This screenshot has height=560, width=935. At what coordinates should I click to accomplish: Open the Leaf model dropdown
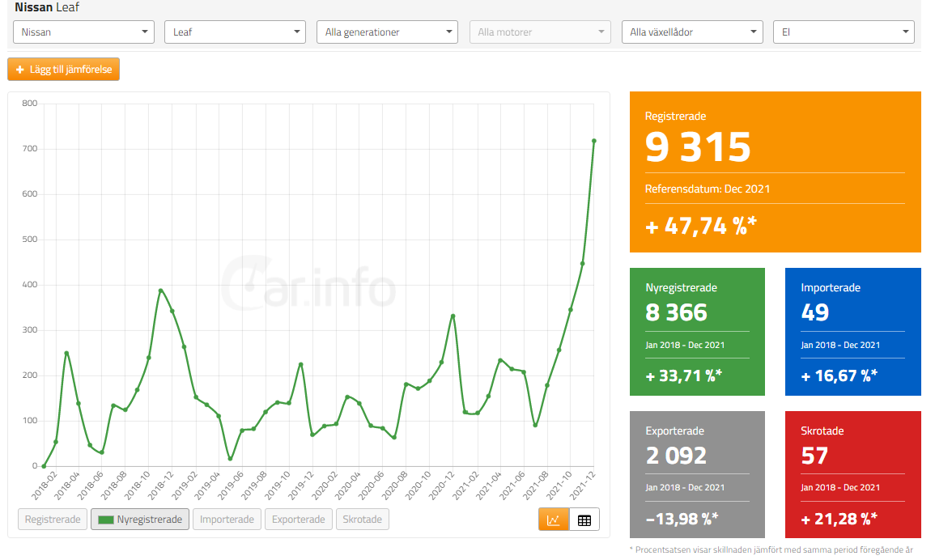click(x=235, y=32)
